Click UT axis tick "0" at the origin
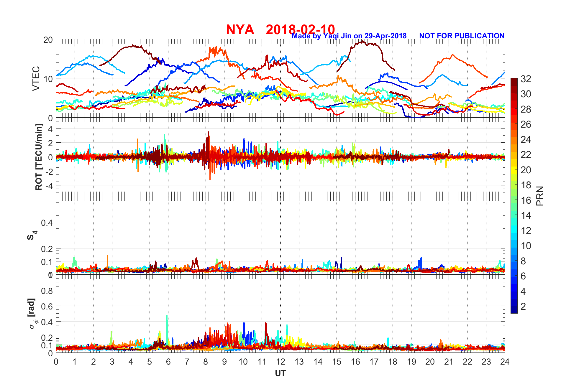 pos(56,362)
